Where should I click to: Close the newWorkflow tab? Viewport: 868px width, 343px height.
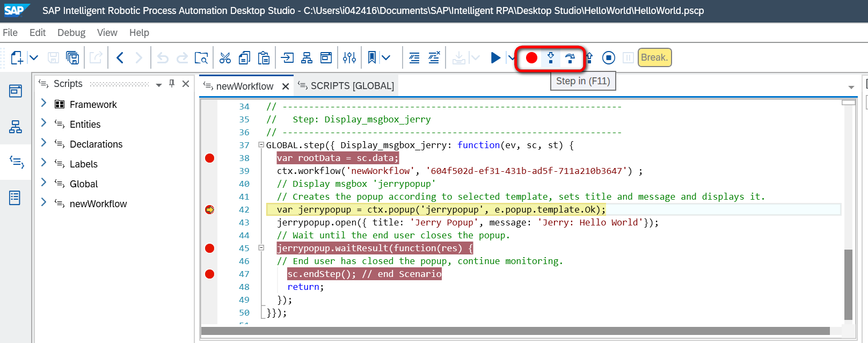click(x=286, y=86)
